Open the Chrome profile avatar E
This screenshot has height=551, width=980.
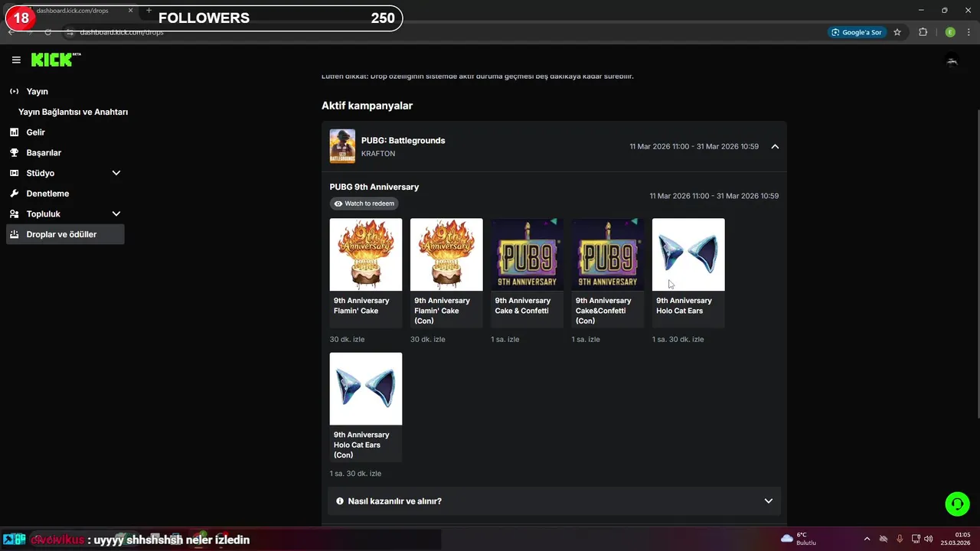click(950, 32)
